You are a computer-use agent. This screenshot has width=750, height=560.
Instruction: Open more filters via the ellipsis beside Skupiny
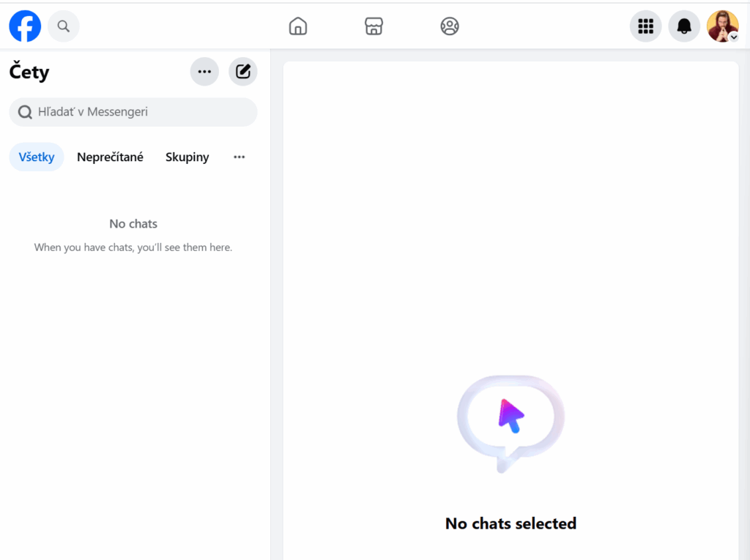click(x=239, y=157)
